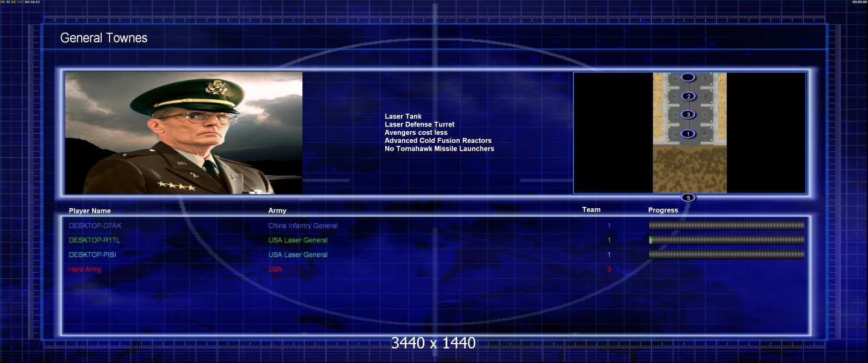Screen dimensions: 868x363
Task: Click DESKTOP-R1TL's 'USA Laser General' army
Action: pos(298,240)
